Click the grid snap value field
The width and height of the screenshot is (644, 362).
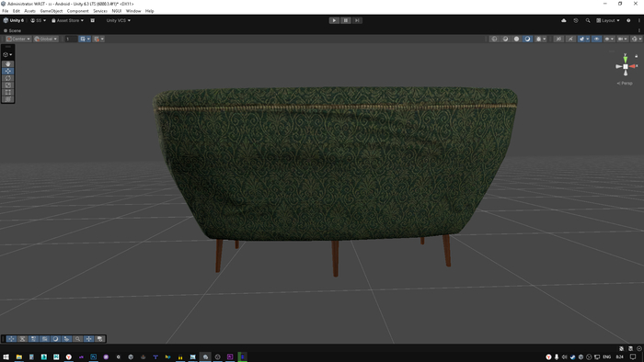tap(71, 39)
